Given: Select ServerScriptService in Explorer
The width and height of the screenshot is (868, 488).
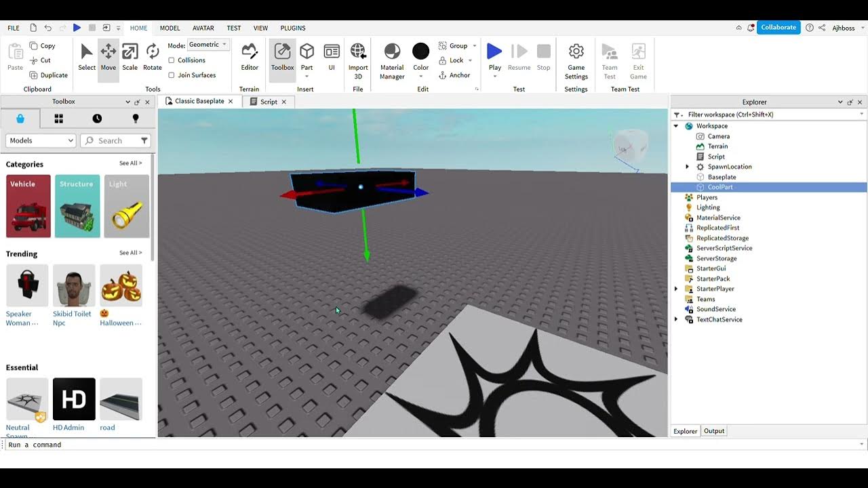Looking at the screenshot, I should pyautogui.click(x=724, y=248).
